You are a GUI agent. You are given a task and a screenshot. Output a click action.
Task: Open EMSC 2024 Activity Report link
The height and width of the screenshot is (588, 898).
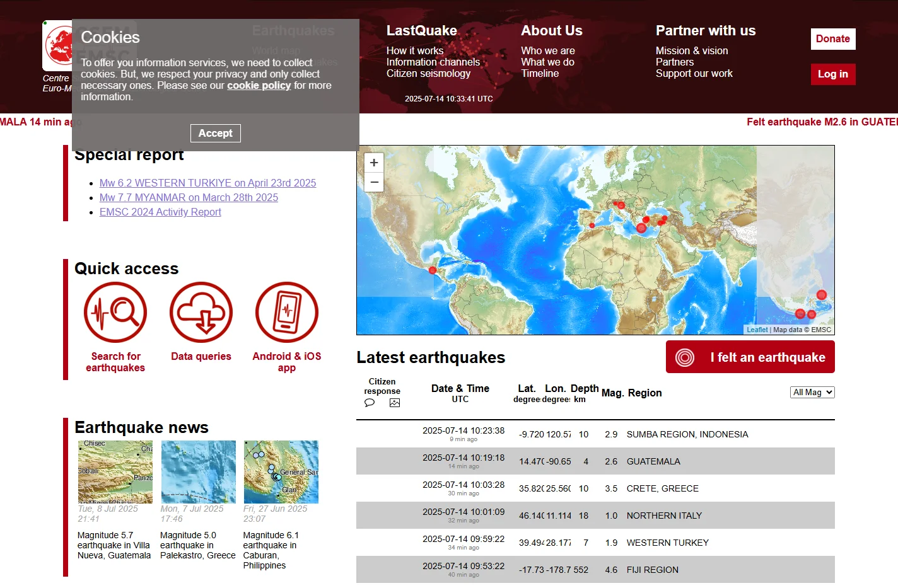(x=160, y=212)
